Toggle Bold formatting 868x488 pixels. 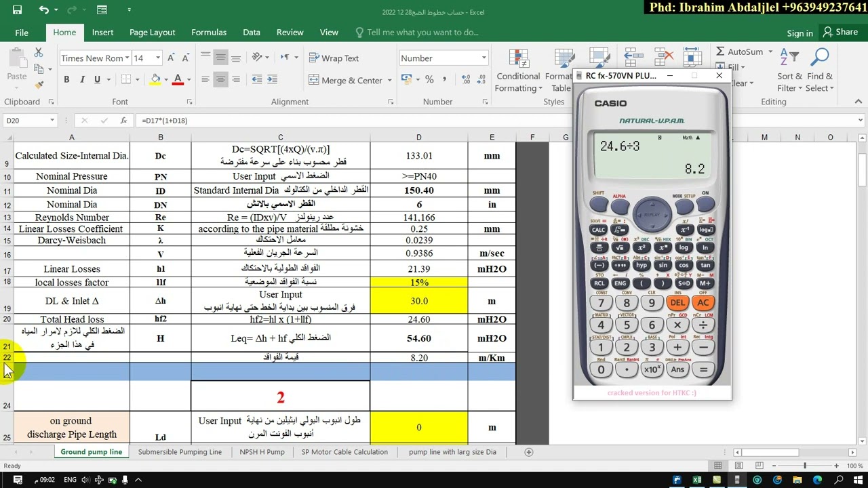[66, 80]
